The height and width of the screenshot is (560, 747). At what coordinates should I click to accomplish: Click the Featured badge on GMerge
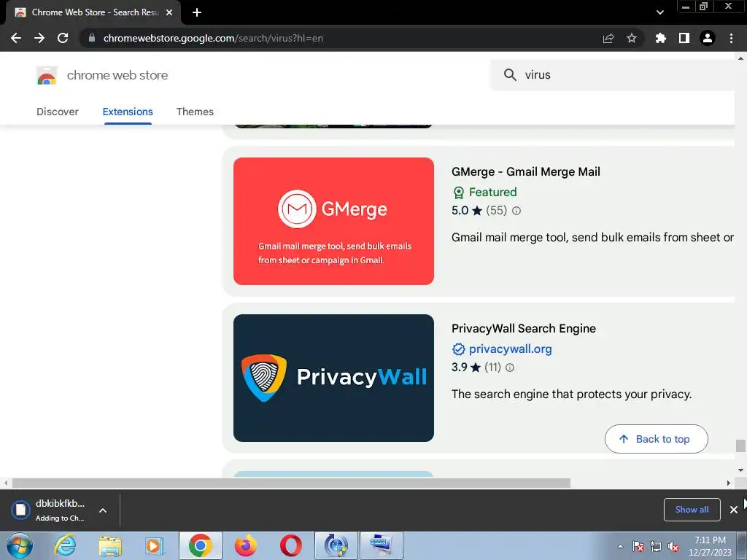pos(484,192)
